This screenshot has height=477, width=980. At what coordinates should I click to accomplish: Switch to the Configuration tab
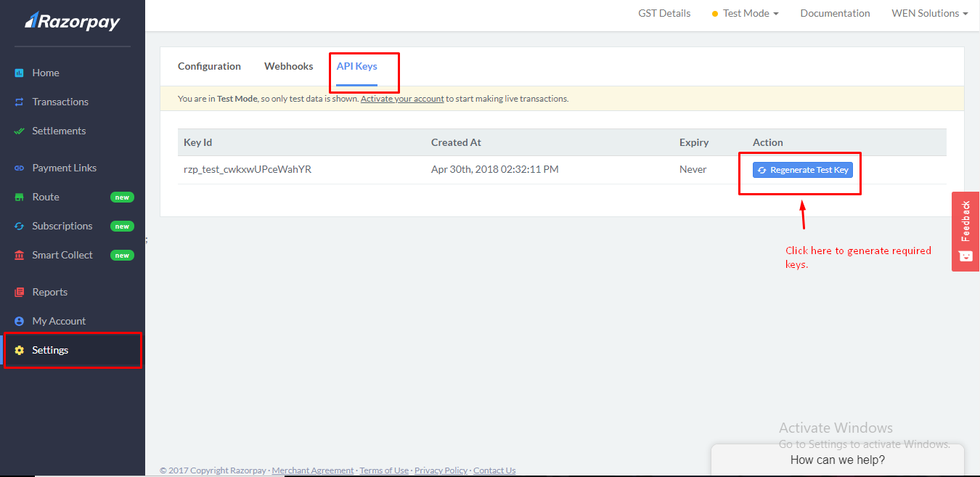(x=209, y=66)
